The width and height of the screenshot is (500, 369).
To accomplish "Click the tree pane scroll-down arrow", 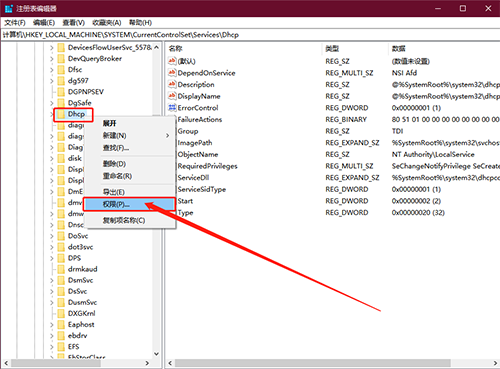I will pos(156,354).
